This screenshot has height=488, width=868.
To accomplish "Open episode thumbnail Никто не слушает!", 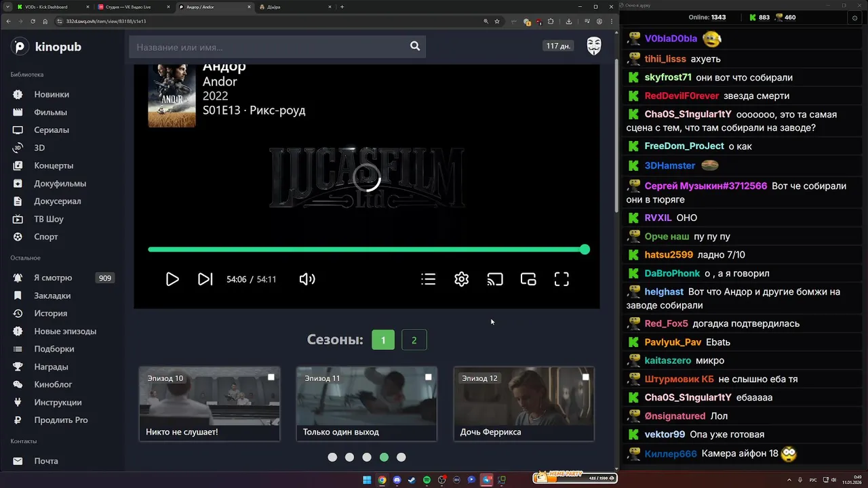I will tap(210, 404).
